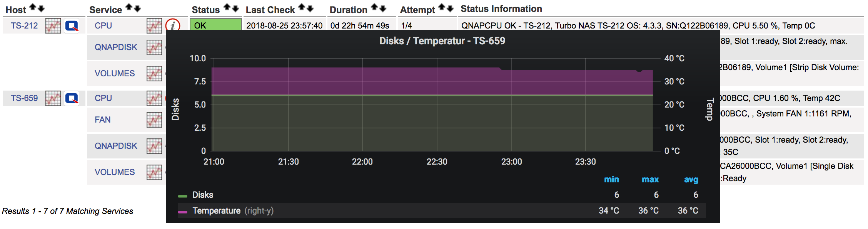
Task: Open performance graph for TS-212 CPU service
Action: (154, 26)
